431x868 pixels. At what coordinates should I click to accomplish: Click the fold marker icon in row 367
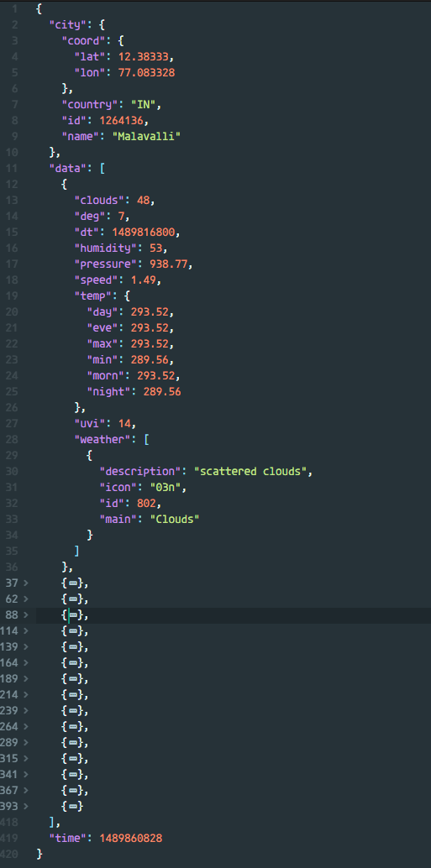point(73,791)
